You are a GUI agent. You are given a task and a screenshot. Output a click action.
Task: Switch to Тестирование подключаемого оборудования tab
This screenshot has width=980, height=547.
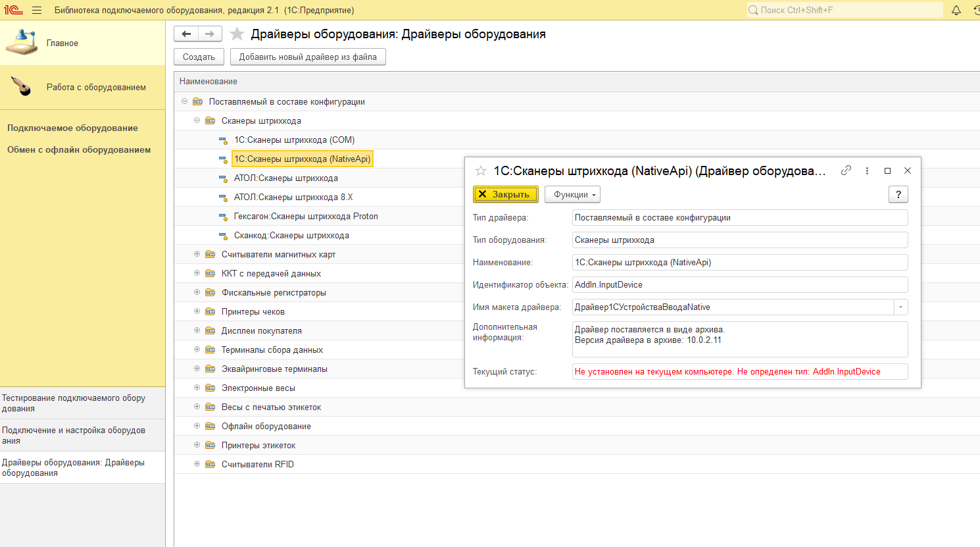coord(82,403)
